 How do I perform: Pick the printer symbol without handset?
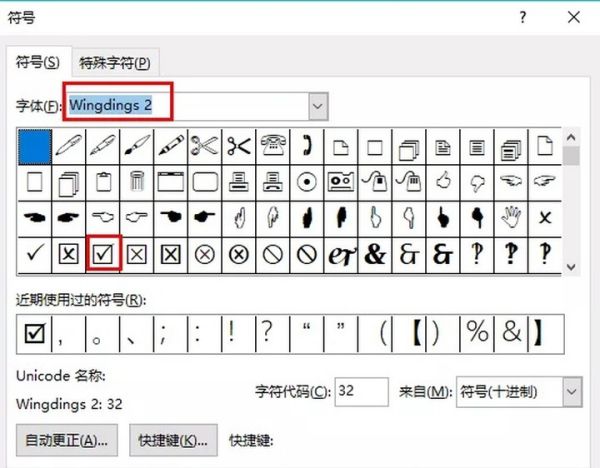pos(239,183)
